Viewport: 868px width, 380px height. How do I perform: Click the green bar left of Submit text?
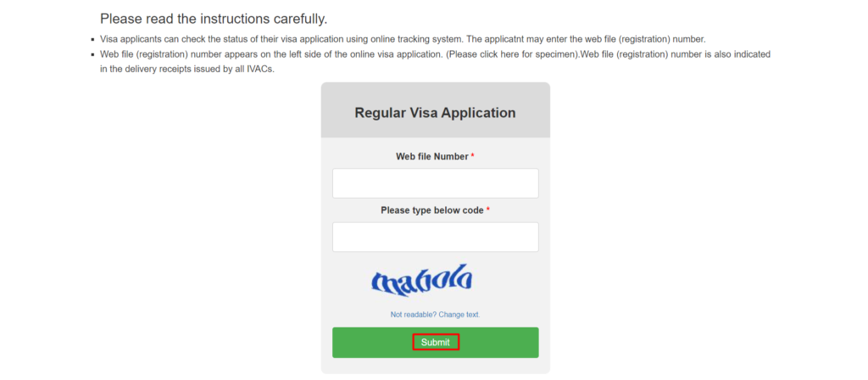pos(372,343)
